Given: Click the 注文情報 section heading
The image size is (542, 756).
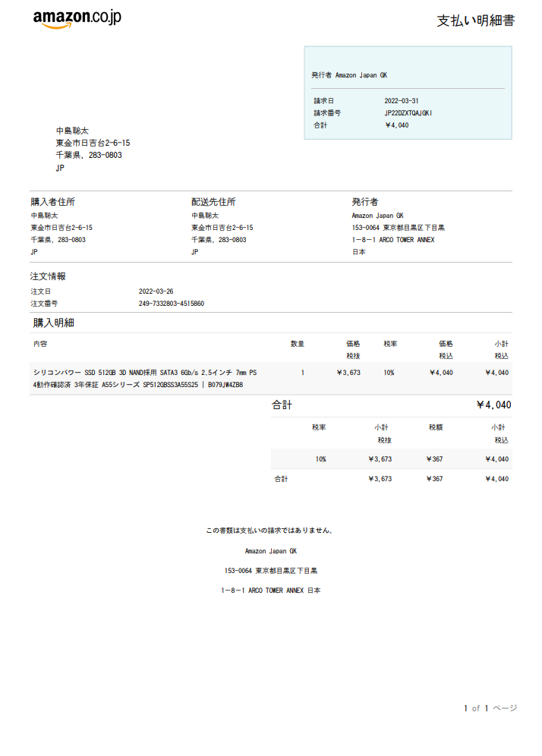Looking at the screenshot, I should click(x=48, y=276).
